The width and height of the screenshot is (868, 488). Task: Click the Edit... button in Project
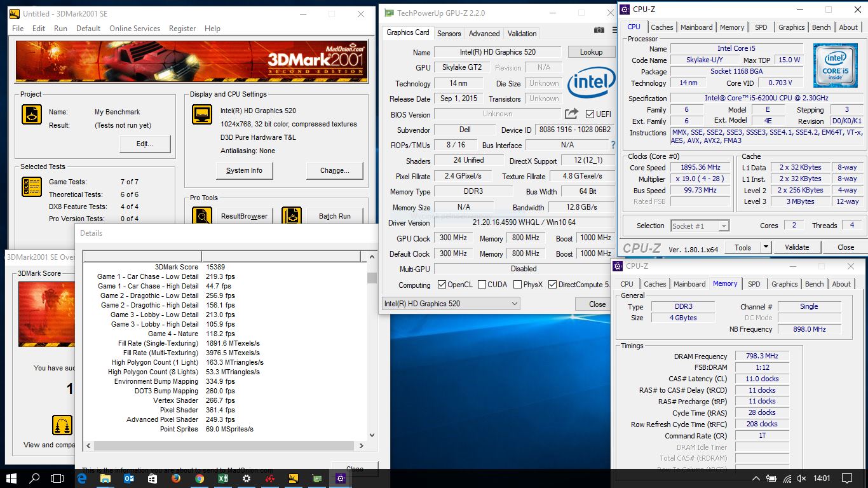point(145,144)
